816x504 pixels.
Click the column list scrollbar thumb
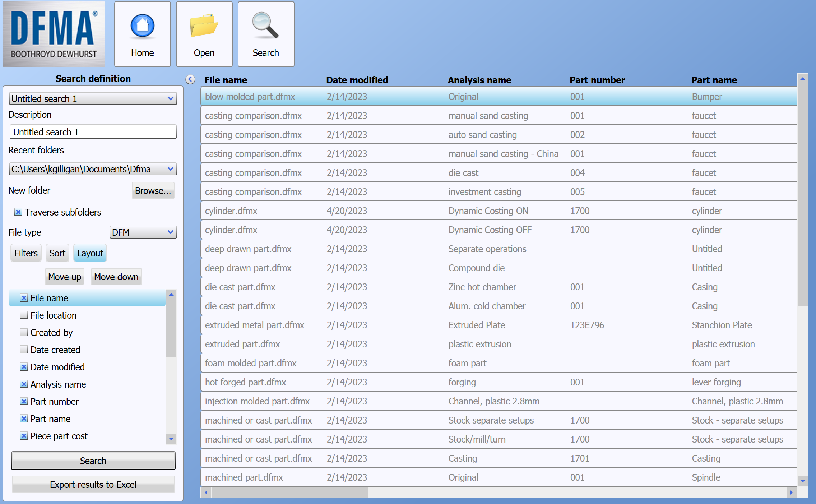click(171, 328)
